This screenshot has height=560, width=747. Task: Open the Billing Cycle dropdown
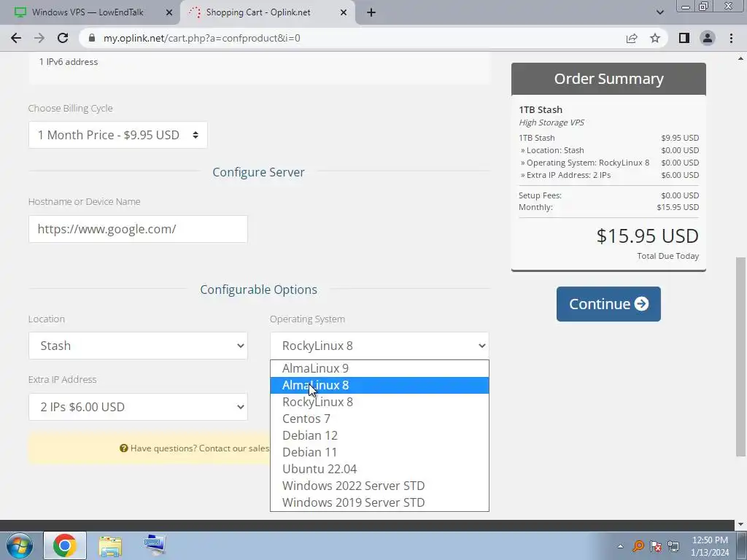117,135
